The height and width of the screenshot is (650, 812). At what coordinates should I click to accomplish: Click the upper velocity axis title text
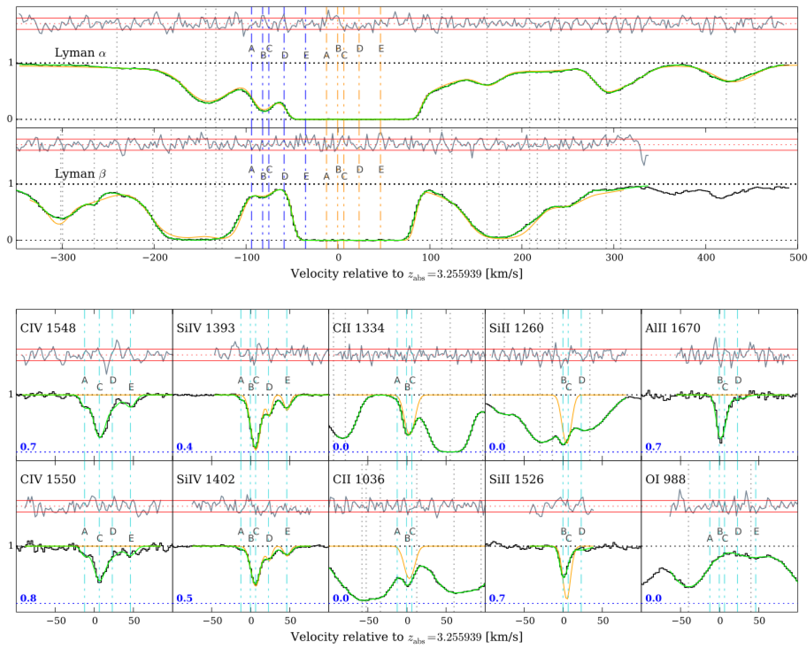tap(406, 273)
